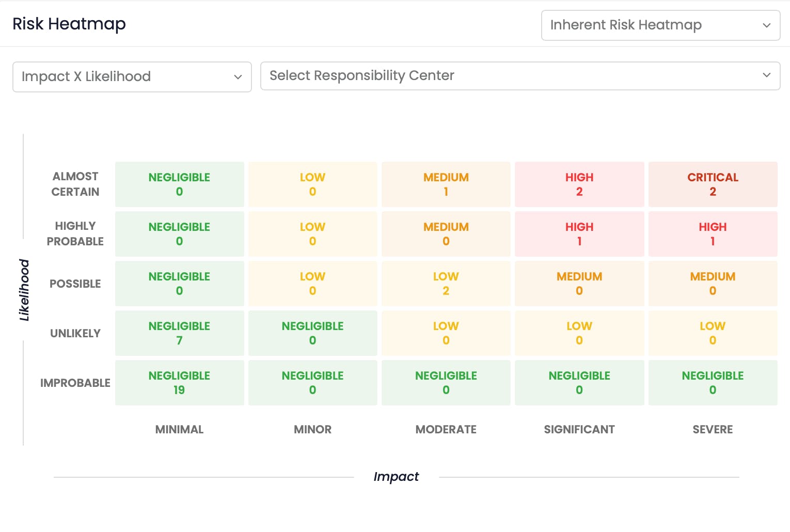Click the Possible Moderate Low cell with 2
Viewport: 790px width, 532px height.
point(446,284)
